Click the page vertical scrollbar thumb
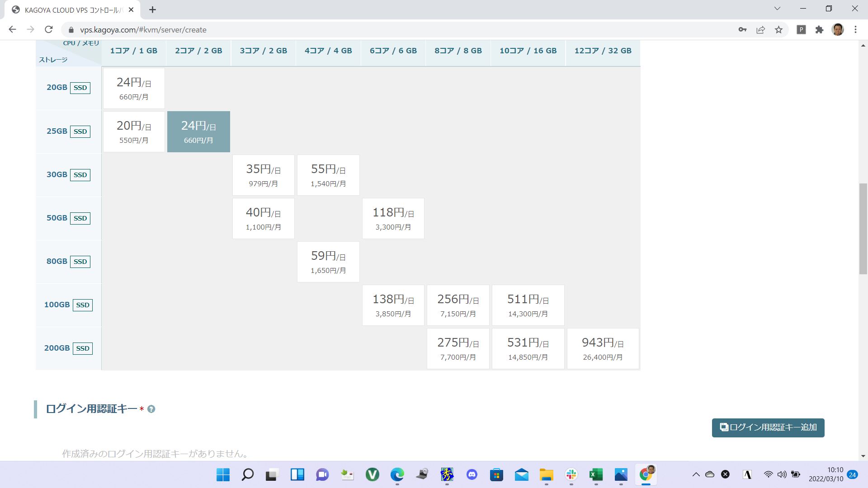 [863, 228]
